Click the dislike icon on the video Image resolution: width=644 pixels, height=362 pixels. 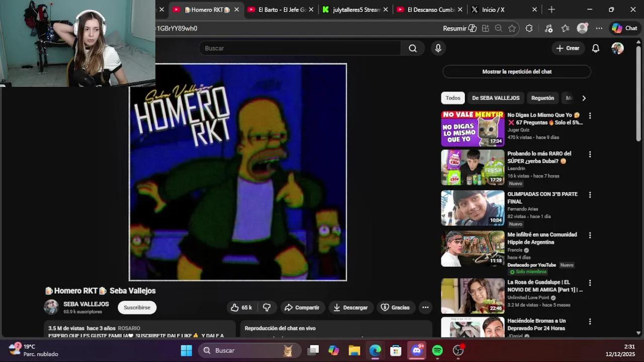tap(267, 307)
